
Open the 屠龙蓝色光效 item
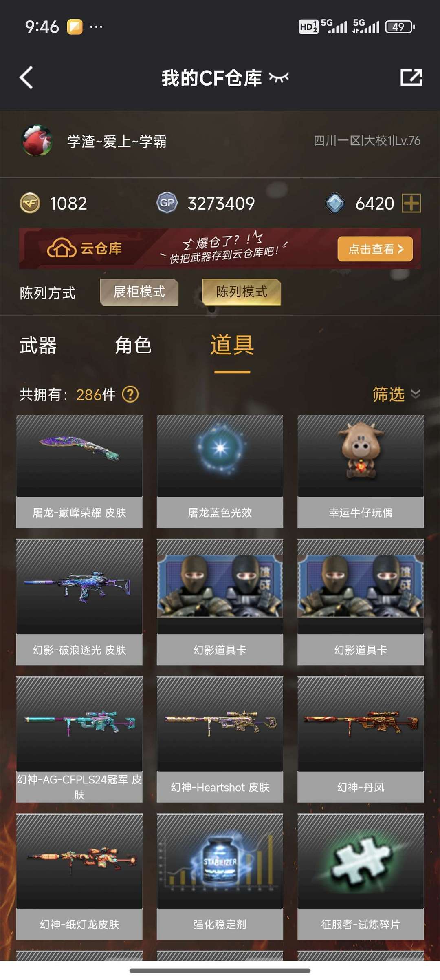220,471
